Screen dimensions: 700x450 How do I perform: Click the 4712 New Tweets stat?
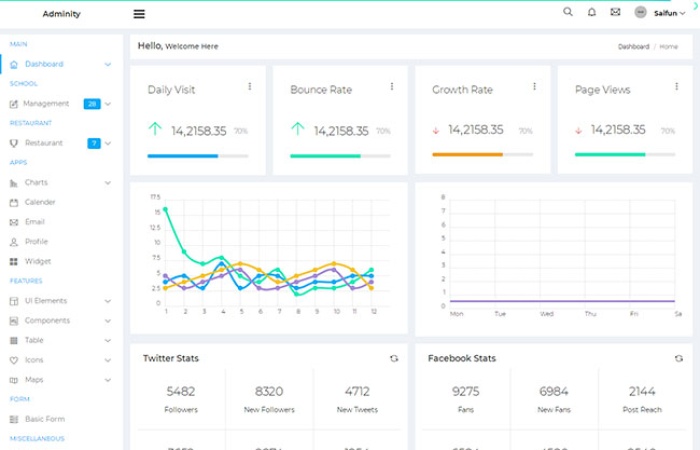coord(357,399)
